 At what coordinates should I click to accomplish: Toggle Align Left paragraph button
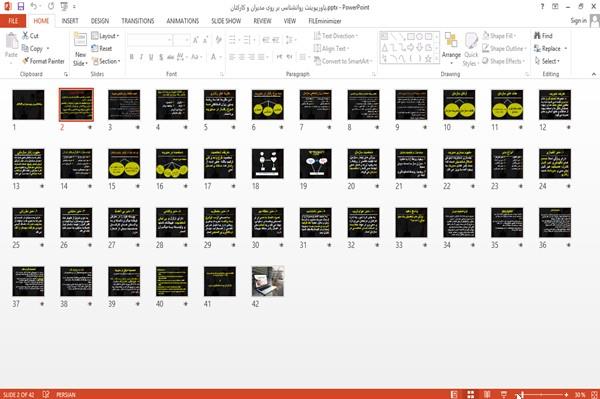232,57
